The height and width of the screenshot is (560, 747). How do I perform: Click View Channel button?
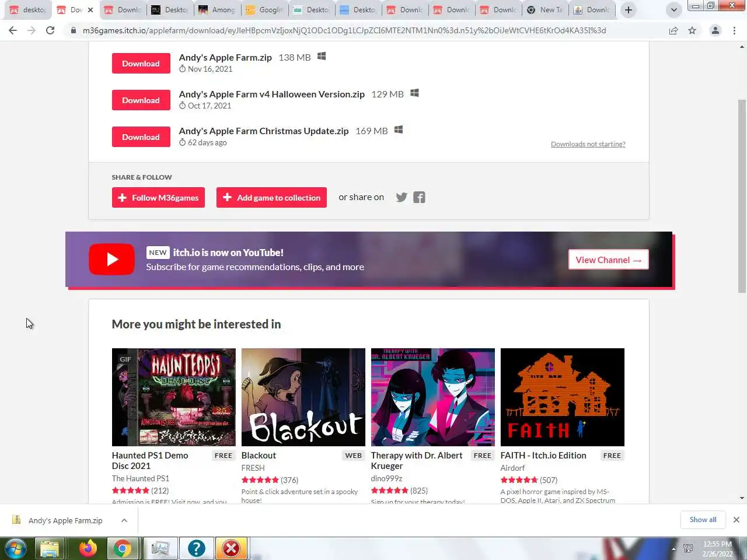click(x=608, y=260)
